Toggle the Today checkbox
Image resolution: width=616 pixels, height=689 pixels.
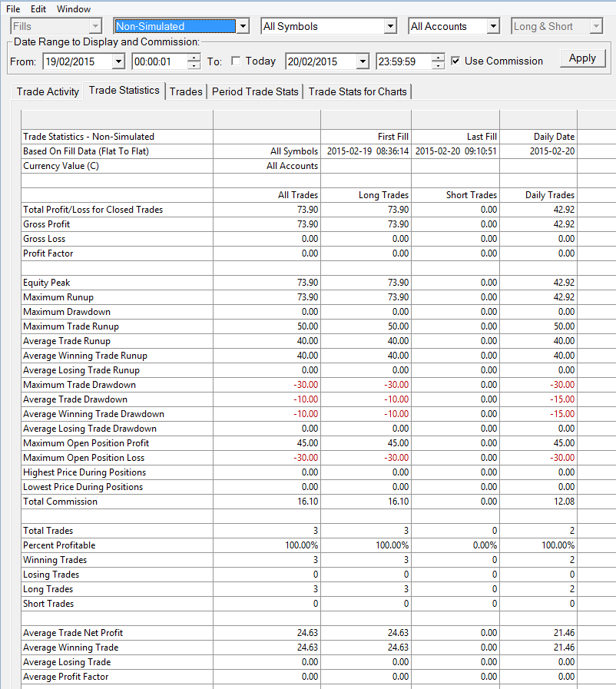click(x=236, y=61)
